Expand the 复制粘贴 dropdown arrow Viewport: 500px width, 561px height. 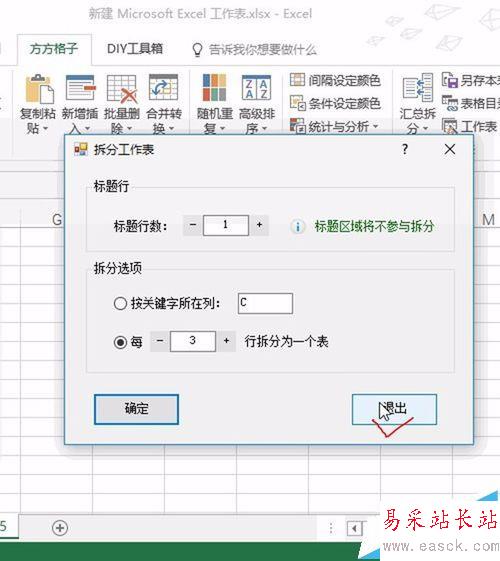tap(45, 128)
